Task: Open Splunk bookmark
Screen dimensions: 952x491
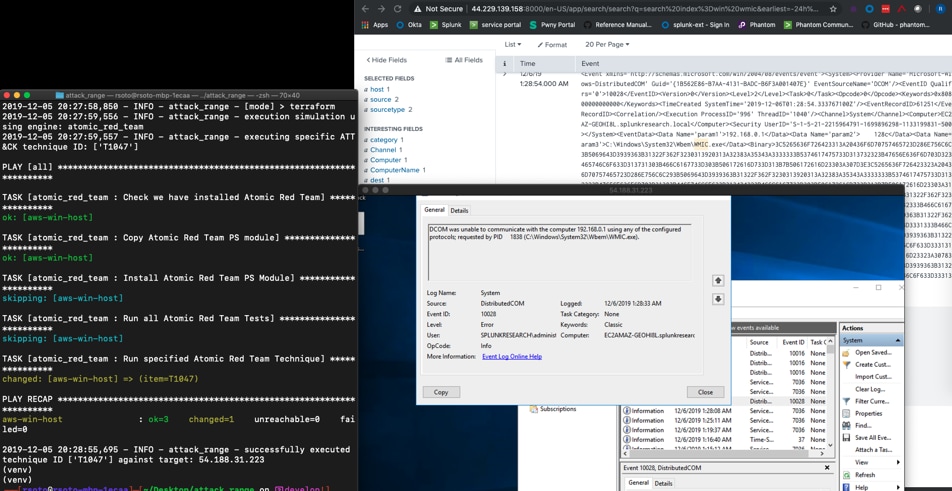Action: tap(445, 25)
